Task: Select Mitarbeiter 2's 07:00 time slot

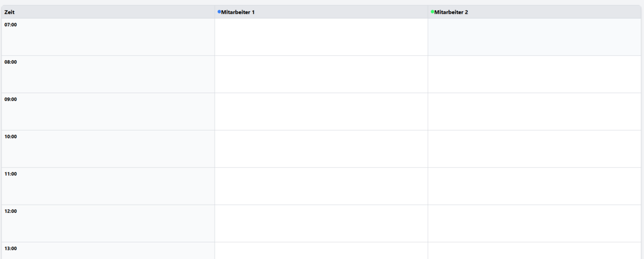Action: click(x=535, y=37)
